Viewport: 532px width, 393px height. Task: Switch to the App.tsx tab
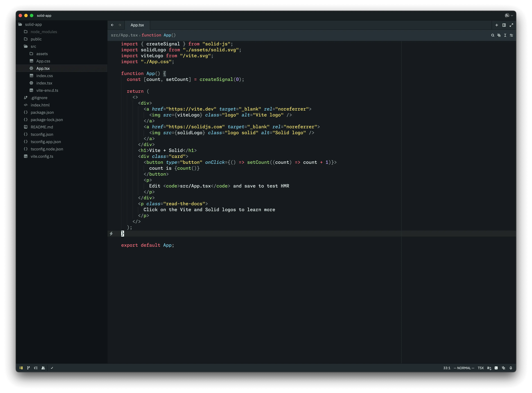click(137, 25)
